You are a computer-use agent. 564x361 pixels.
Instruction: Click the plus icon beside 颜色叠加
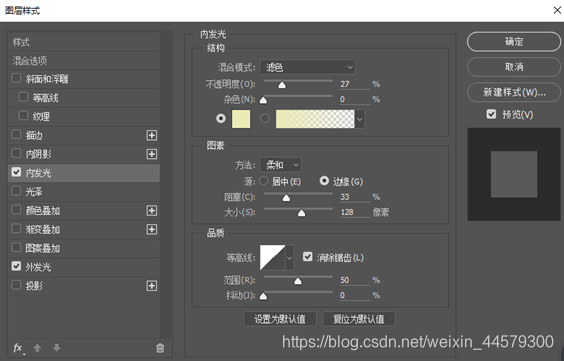[x=152, y=210]
